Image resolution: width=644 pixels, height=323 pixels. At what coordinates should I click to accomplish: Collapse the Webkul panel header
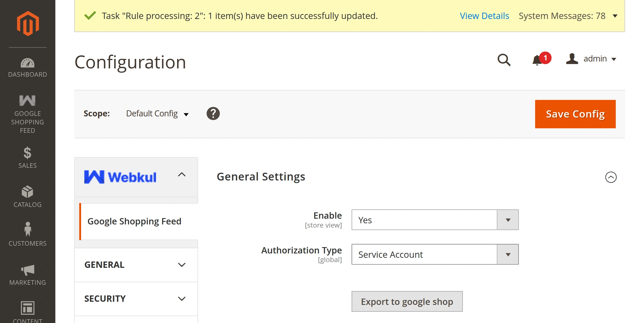[x=181, y=175]
